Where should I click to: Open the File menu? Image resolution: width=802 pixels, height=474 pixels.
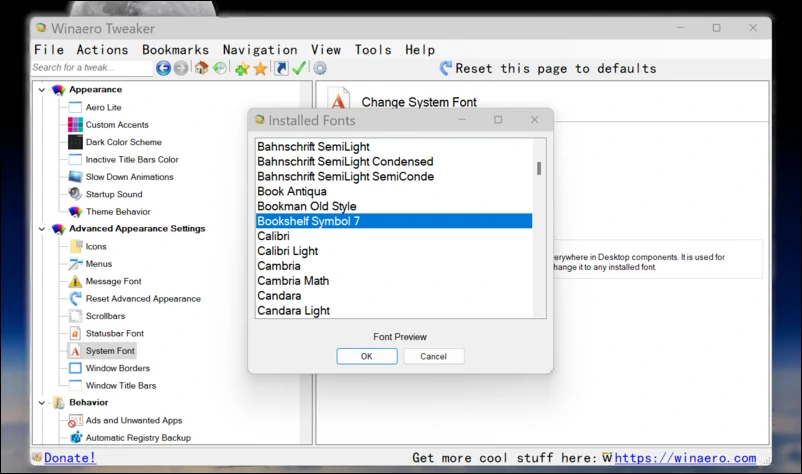tap(49, 50)
